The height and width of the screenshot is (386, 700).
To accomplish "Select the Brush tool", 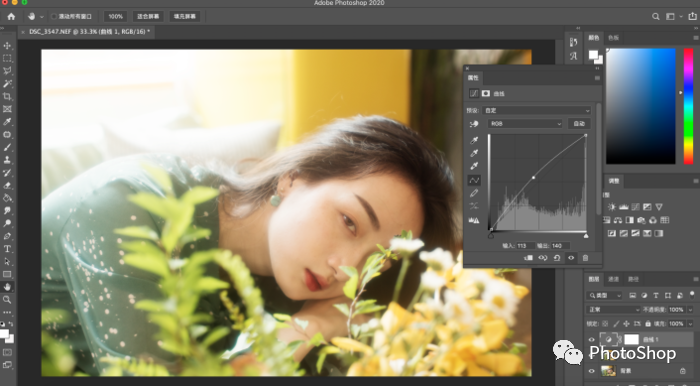I will point(7,147).
